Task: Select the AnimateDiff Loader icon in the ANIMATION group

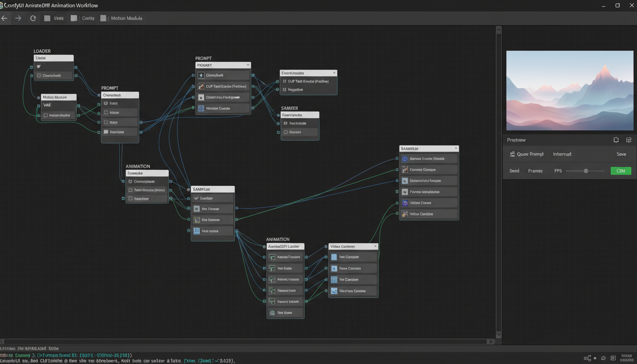Action: pos(273,257)
